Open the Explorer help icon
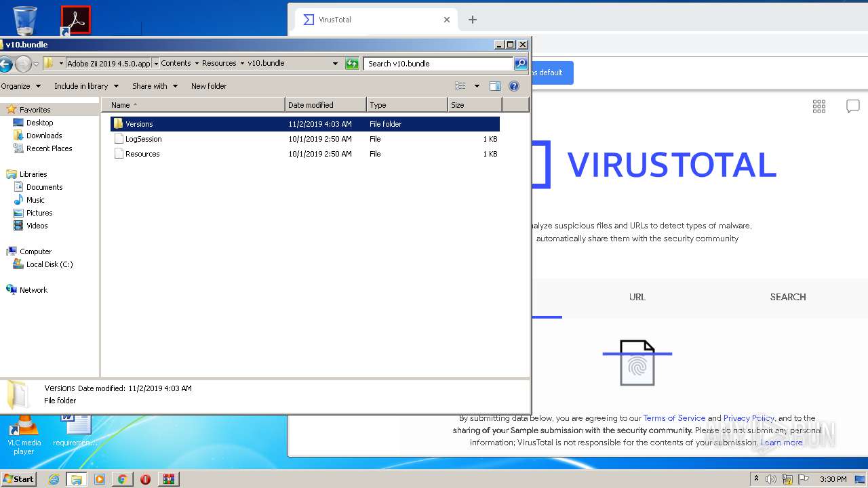This screenshot has height=488, width=868. point(514,86)
